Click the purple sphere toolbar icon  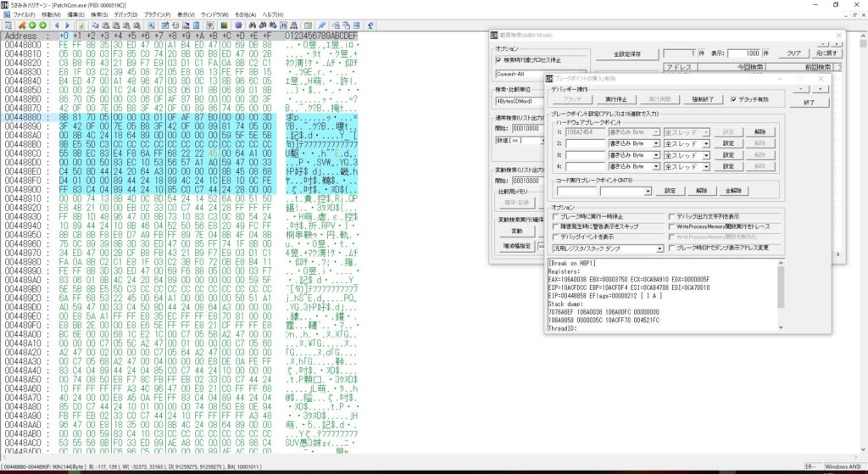(x=238, y=25)
